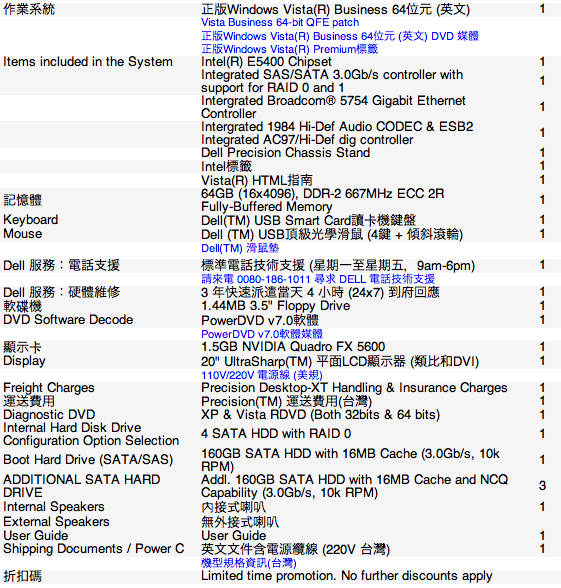
Task: Select the 折扣碼 row label
Action: click(22, 576)
